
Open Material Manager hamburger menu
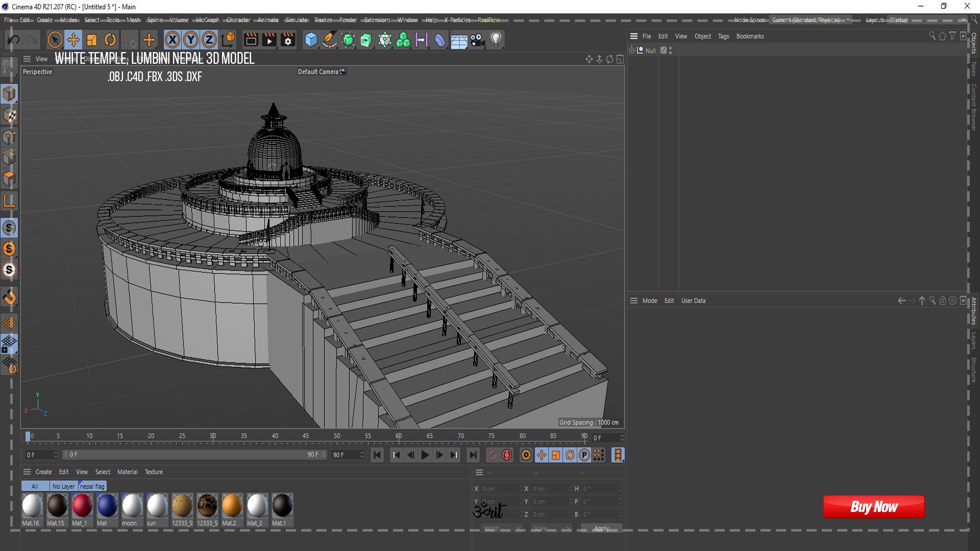27,472
